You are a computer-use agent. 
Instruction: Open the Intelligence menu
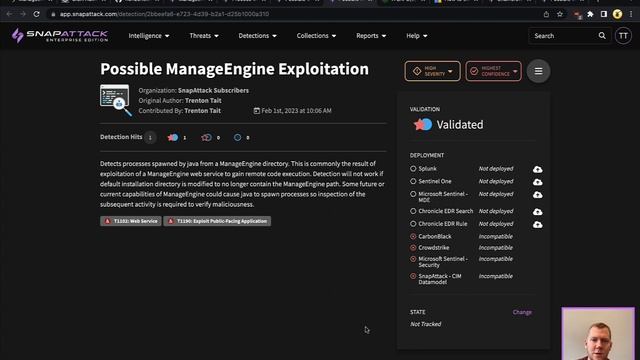click(x=149, y=36)
